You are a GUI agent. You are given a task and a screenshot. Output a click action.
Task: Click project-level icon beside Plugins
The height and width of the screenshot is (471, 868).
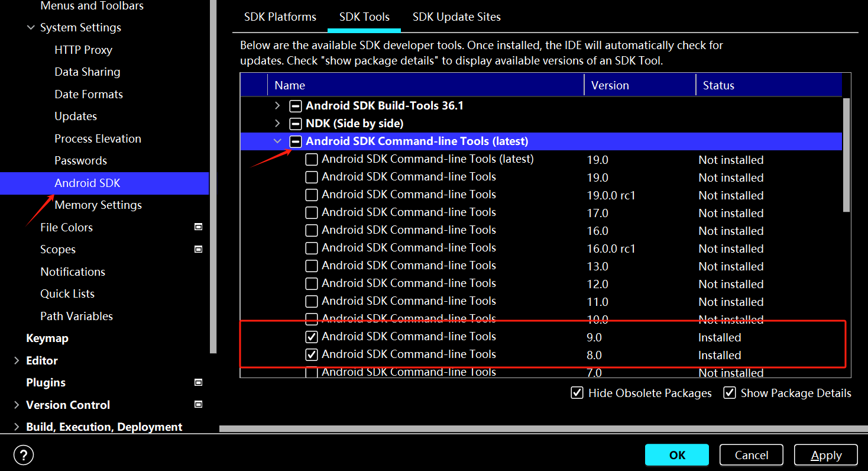click(x=199, y=382)
